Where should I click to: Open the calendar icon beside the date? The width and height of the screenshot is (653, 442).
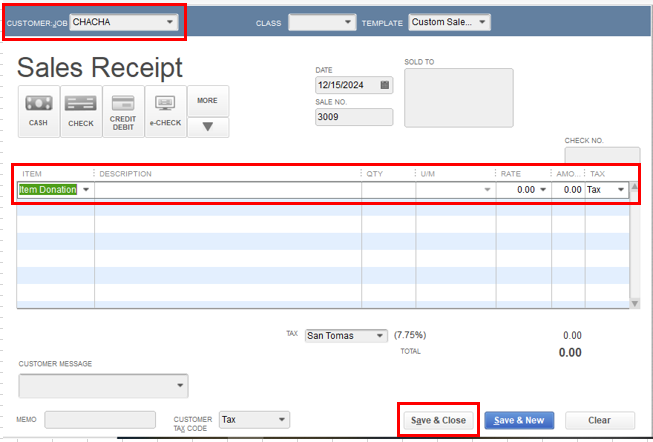385,85
